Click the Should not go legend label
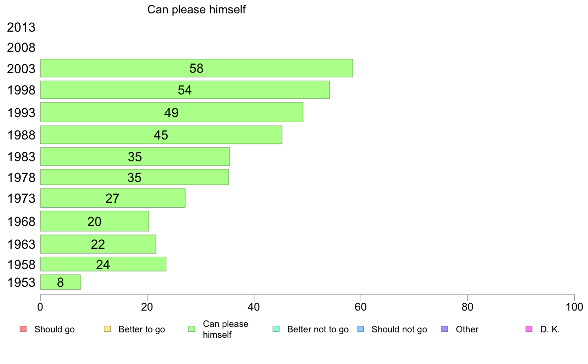The width and height of the screenshot is (588, 364). click(x=399, y=329)
